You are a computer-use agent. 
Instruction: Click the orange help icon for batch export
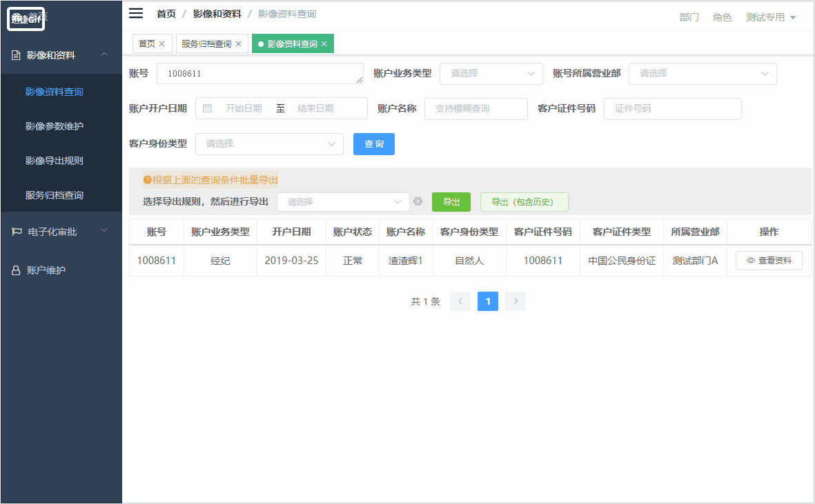147,180
